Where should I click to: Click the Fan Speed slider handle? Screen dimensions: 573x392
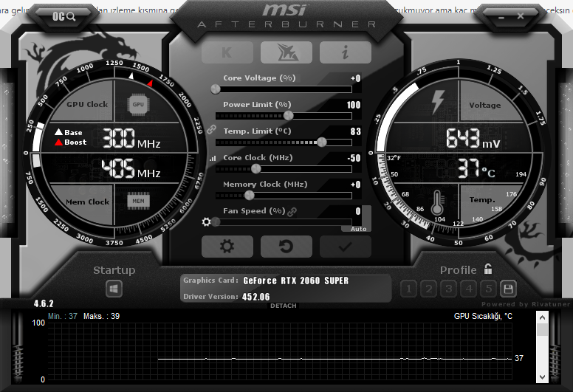click(216, 221)
